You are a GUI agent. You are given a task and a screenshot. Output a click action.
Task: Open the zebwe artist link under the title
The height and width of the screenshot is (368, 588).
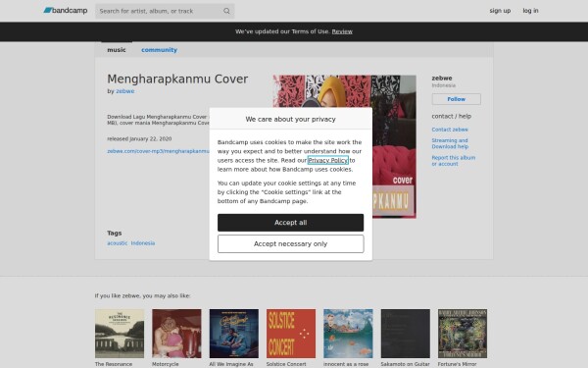pos(124,91)
